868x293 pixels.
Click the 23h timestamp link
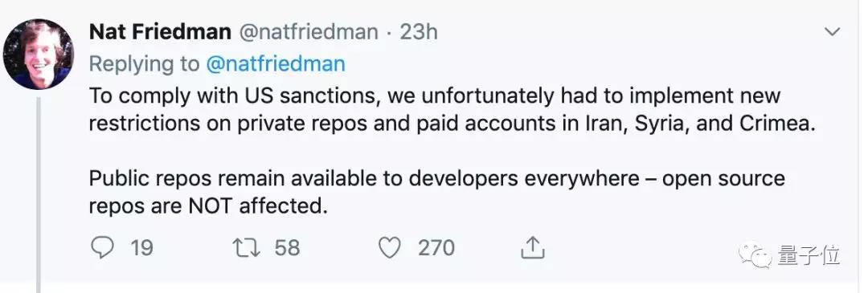coord(419,32)
